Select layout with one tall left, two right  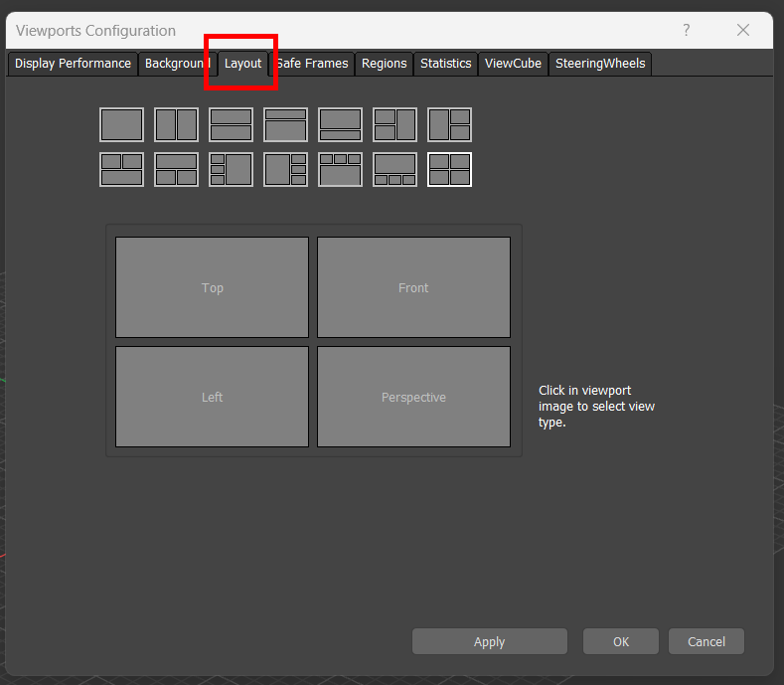(x=449, y=124)
